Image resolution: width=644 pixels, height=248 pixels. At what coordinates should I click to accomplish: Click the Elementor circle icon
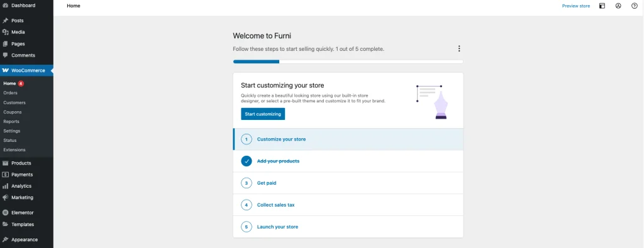(5, 213)
